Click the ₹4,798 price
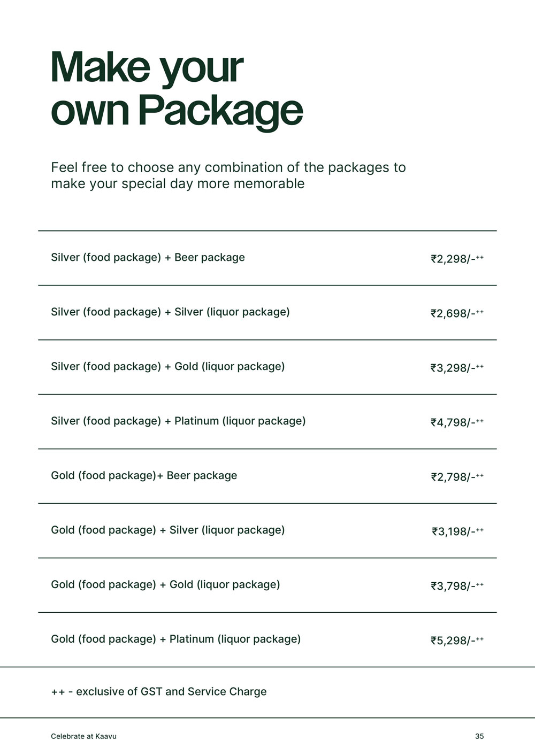 457,423
